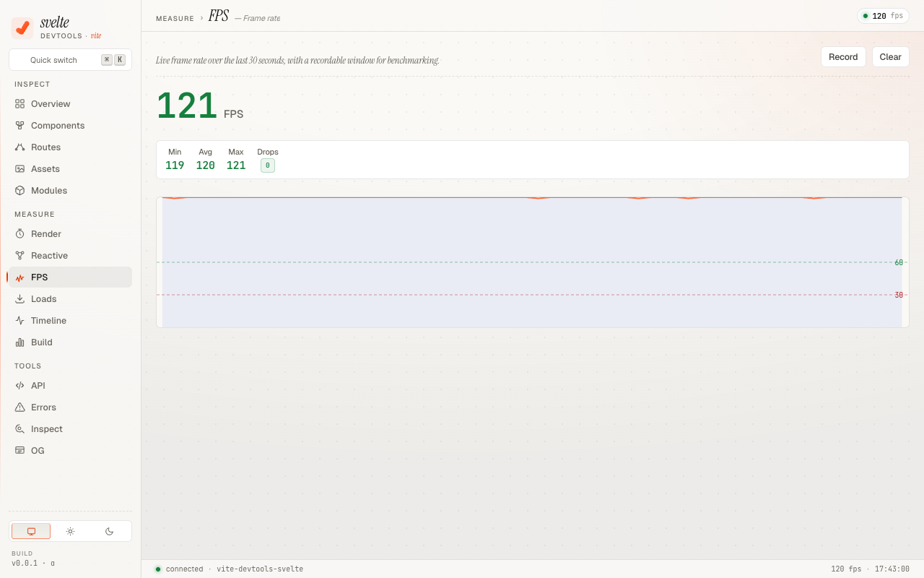Click the Avg value 120
This screenshot has height=578, width=924.
pyautogui.click(x=206, y=165)
